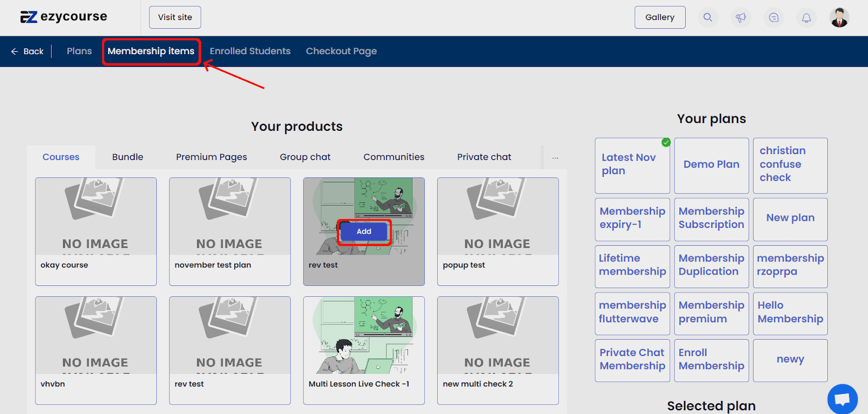
Task: Choose the Lifetime membership plan
Action: (x=633, y=266)
